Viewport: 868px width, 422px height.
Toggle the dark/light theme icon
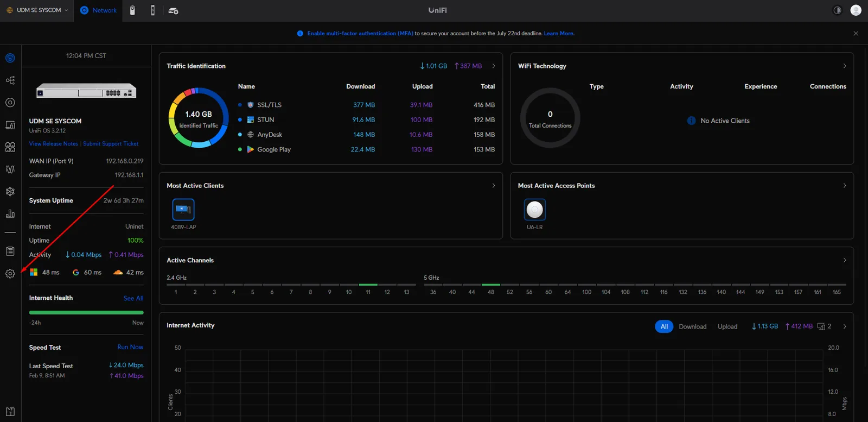click(x=837, y=10)
